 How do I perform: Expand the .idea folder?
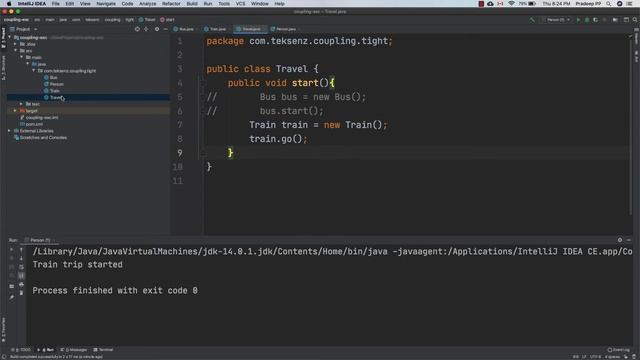tap(16, 44)
